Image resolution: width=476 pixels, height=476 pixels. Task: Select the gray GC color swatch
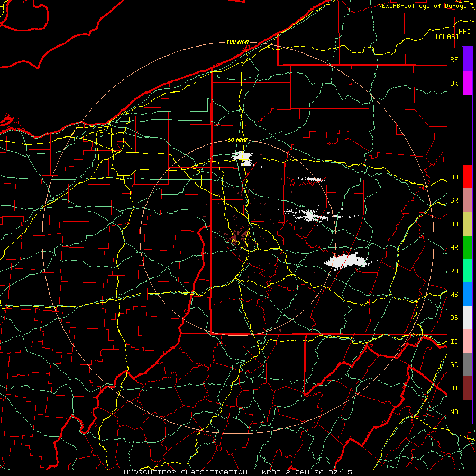pyautogui.click(x=467, y=364)
